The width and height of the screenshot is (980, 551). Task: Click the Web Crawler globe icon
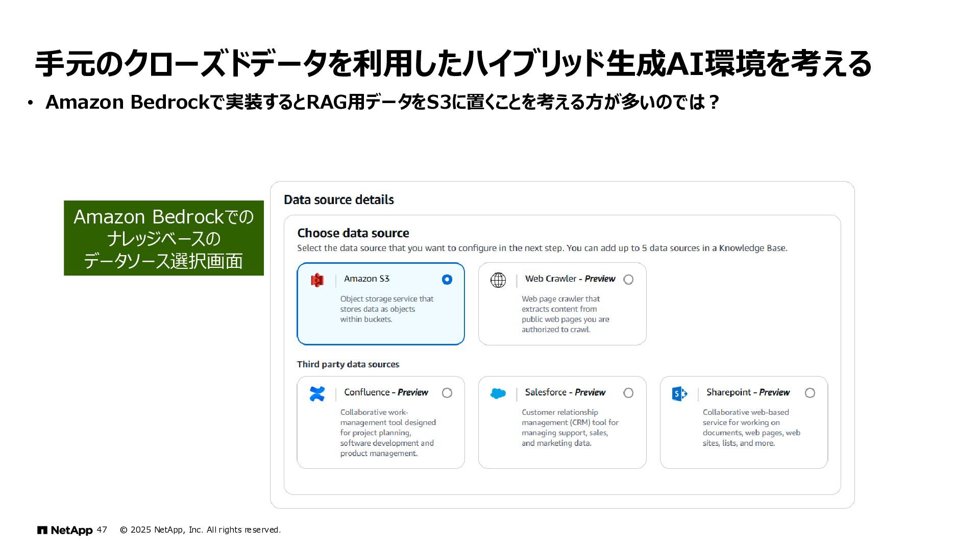click(498, 280)
